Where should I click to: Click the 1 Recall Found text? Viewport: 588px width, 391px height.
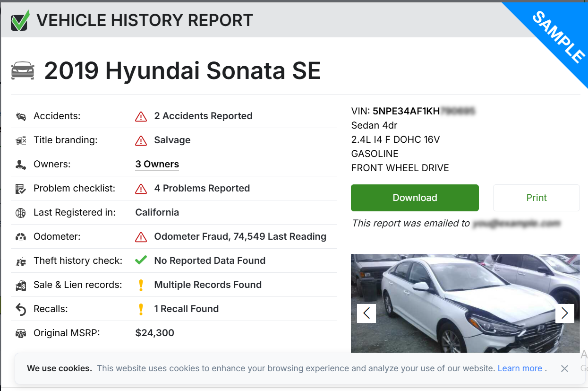point(187,309)
